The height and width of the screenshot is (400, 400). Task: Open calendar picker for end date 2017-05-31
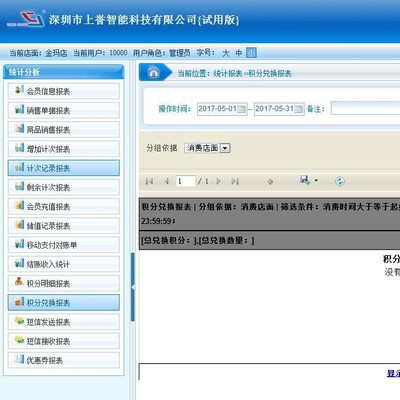[299, 109]
